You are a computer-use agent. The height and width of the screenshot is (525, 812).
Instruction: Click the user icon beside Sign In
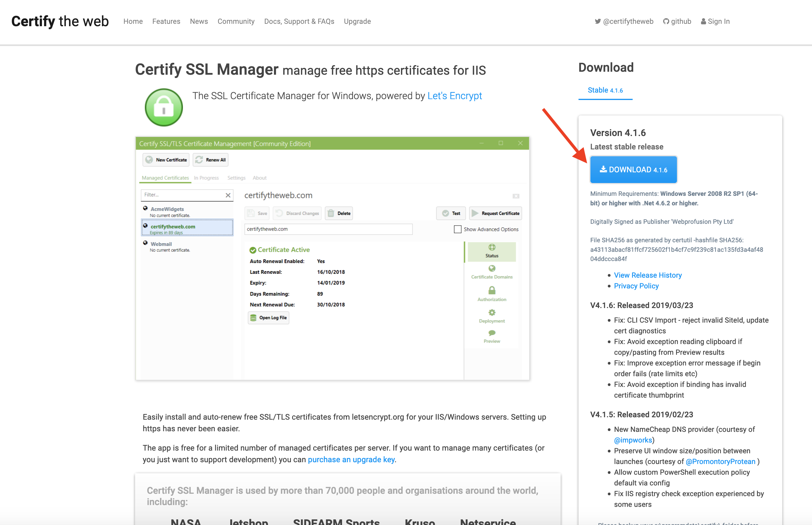pos(703,21)
